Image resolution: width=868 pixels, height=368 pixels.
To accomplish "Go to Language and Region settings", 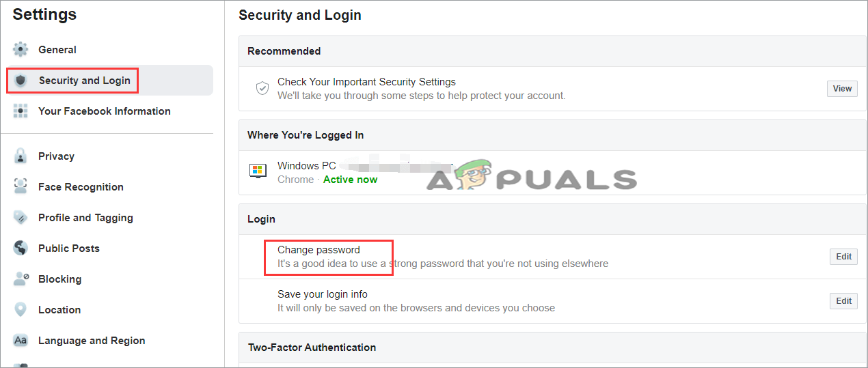I will point(92,341).
